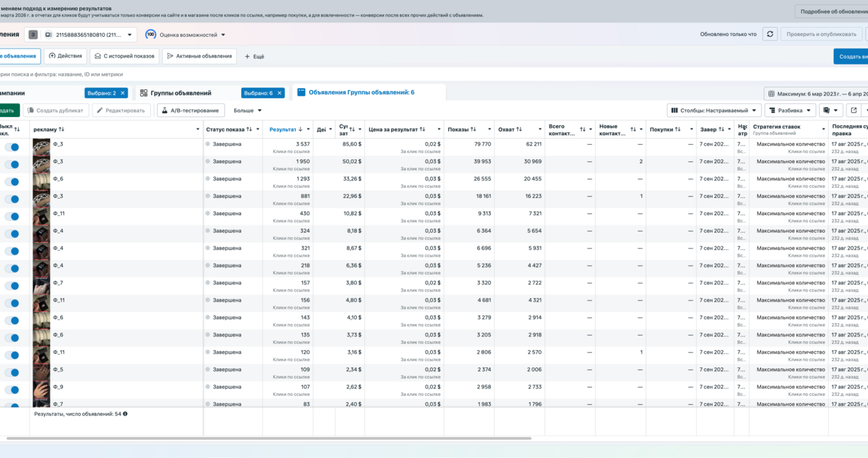This screenshot has height=458, width=868.
Task: Select the "Активные объявления" filter tab
Action: (x=199, y=56)
